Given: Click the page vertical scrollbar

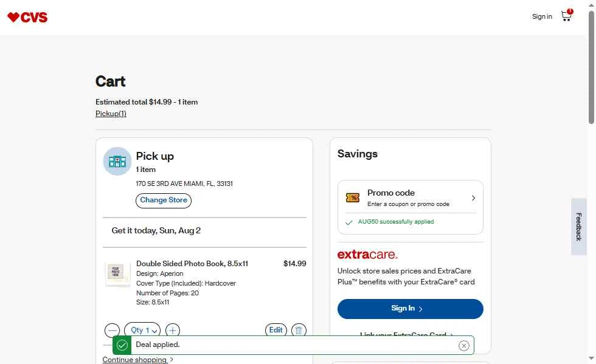Looking at the screenshot, I should click(x=591, y=67).
